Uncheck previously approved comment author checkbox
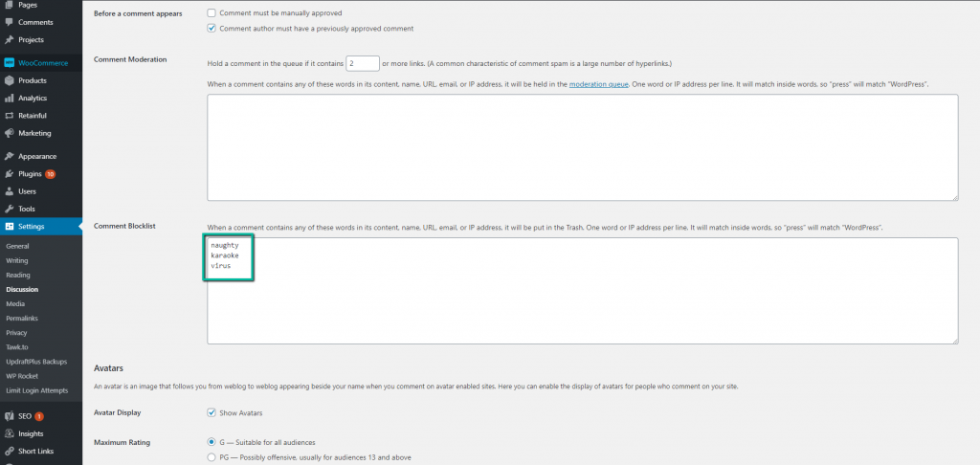Viewport: 980px width, 465px height. (x=212, y=28)
